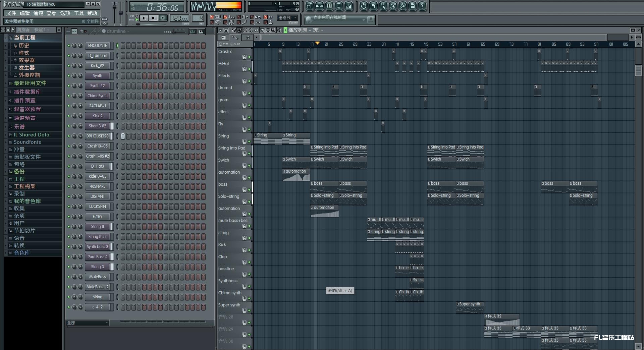Open the Mixer window button
Viewport: 644px width, 350px height.
(x=348, y=6)
